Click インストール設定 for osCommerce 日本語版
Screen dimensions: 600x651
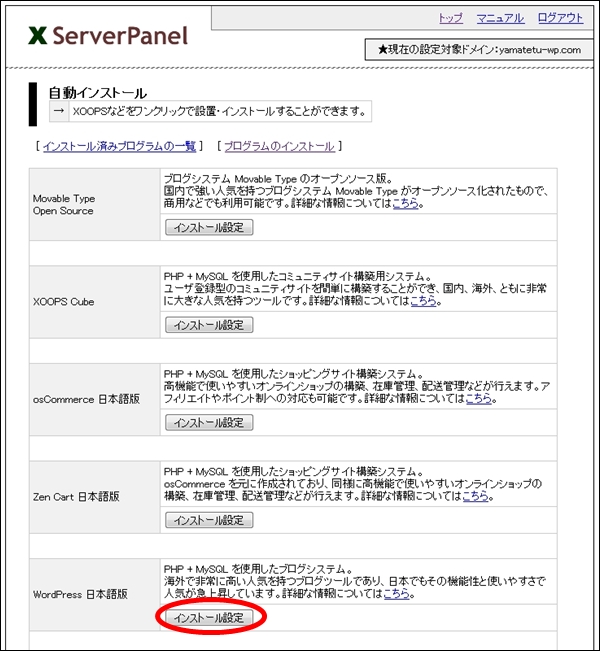(x=209, y=423)
